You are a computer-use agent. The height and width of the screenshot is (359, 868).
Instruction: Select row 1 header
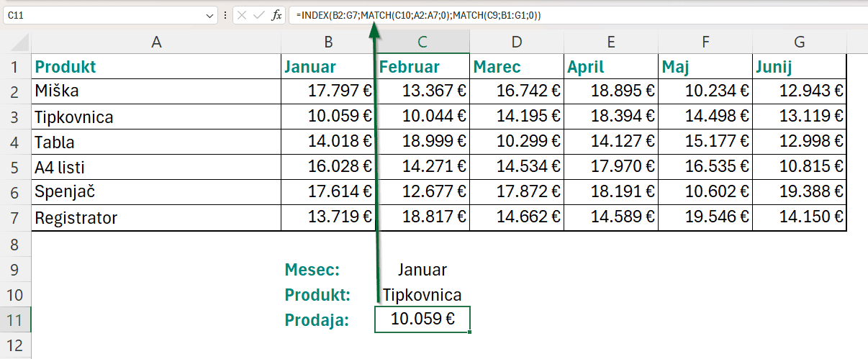pos(16,67)
